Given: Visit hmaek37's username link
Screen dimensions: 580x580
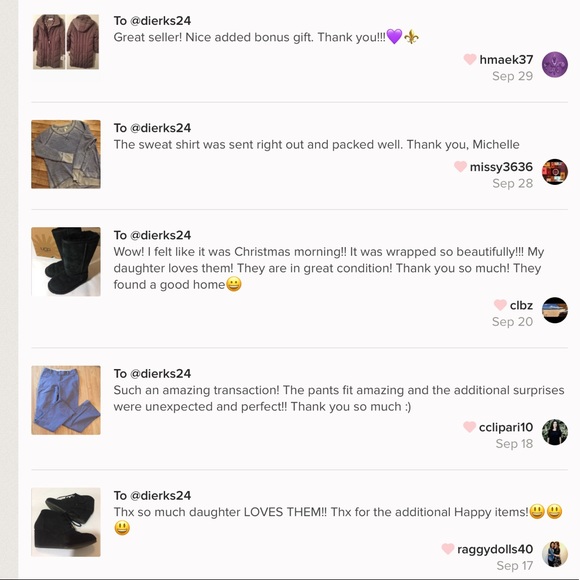Looking at the screenshot, I should [506, 60].
